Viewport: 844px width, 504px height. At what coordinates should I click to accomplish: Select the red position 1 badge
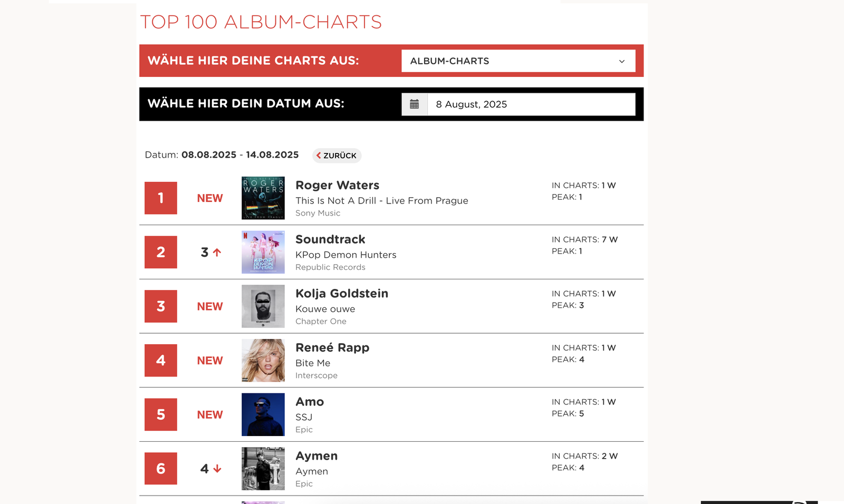[x=160, y=198]
